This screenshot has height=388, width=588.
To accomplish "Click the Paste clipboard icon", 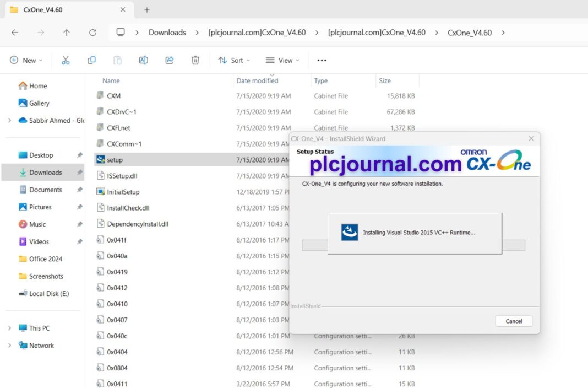I will pyautogui.click(x=117, y=60).
